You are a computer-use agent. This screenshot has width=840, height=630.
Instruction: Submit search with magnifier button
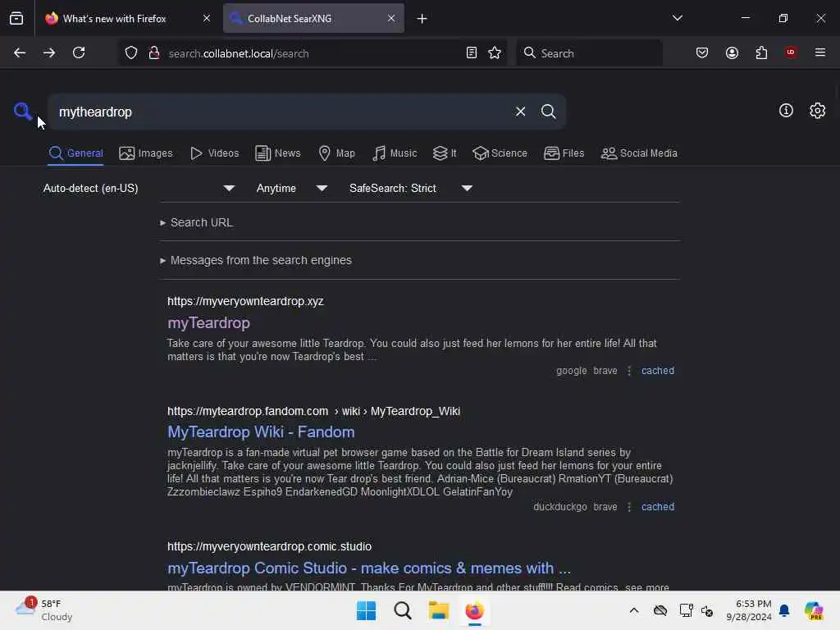(x=548, y=112)
